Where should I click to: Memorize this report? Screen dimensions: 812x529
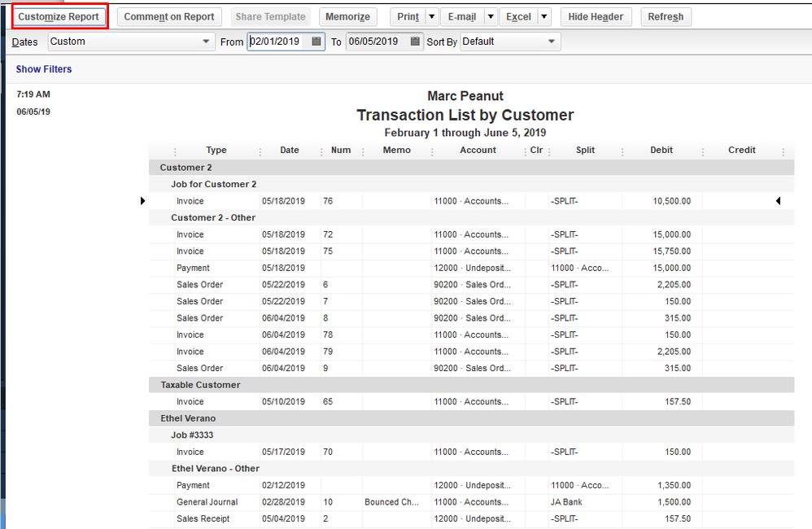[347, 16]
